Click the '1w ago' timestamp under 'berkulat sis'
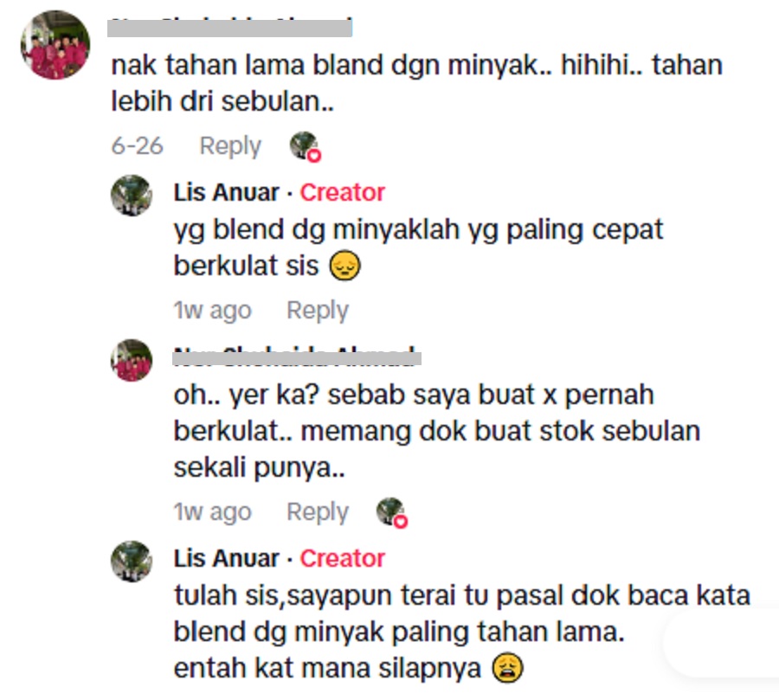 click(213, 311)
